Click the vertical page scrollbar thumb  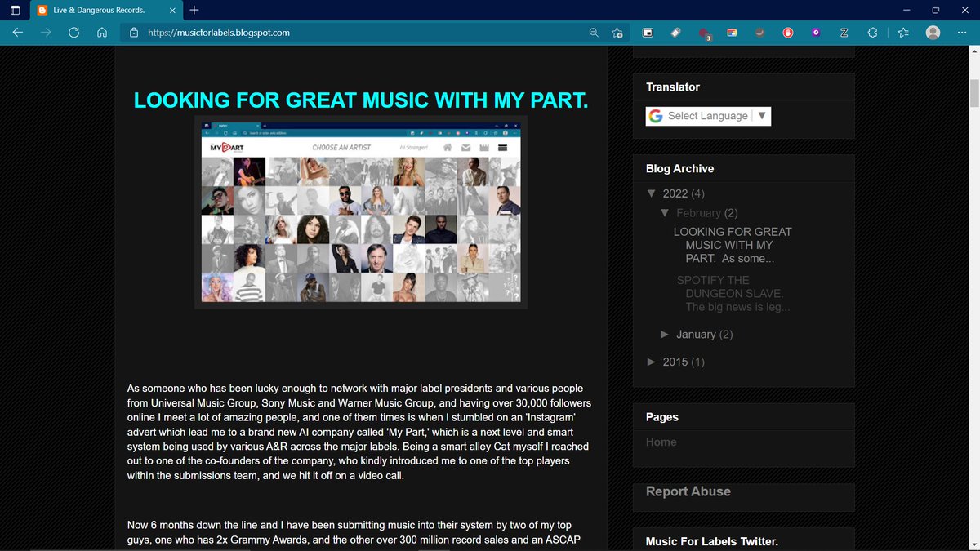973,94
